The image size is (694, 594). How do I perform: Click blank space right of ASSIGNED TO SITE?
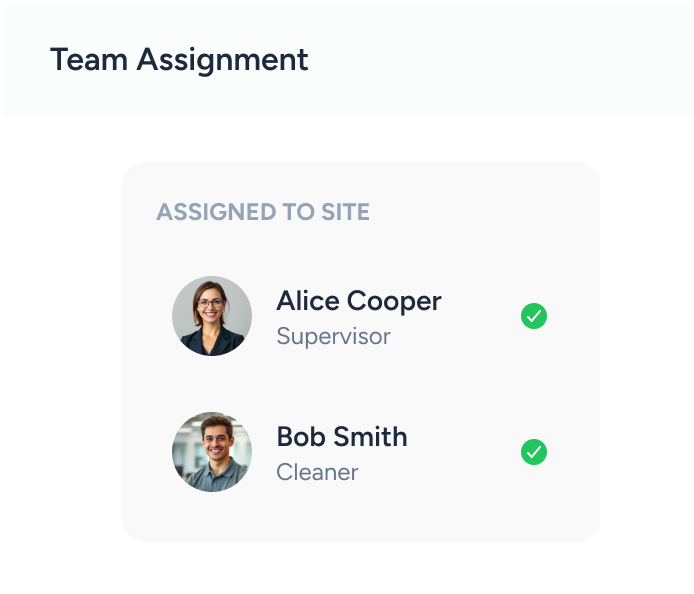tap(480, 212)
